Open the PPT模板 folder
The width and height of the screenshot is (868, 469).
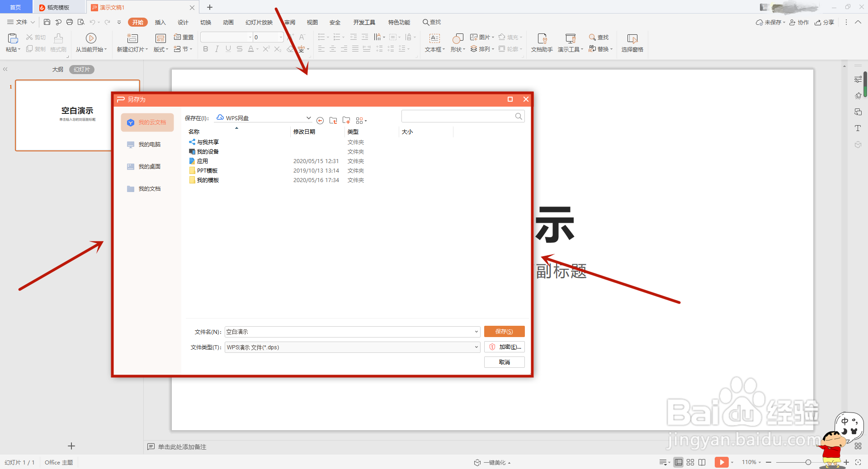207,170
